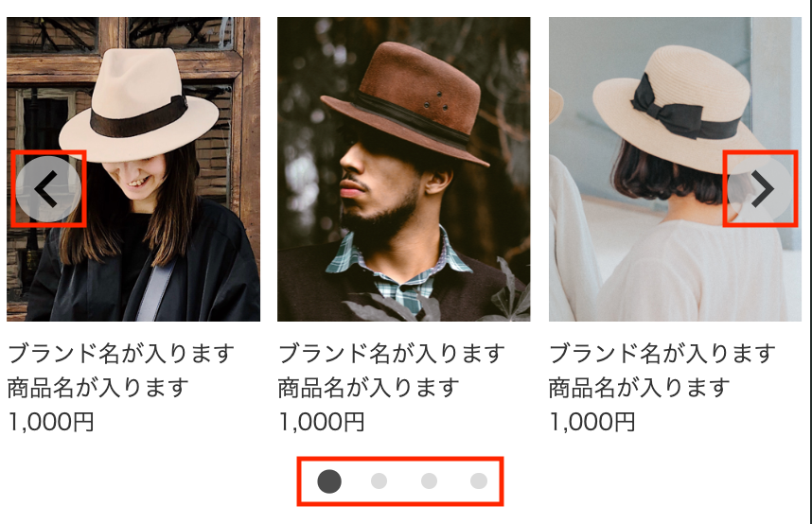
Task: Click the 1,000円 price of the first product
Action: click(x=51, y=422)
